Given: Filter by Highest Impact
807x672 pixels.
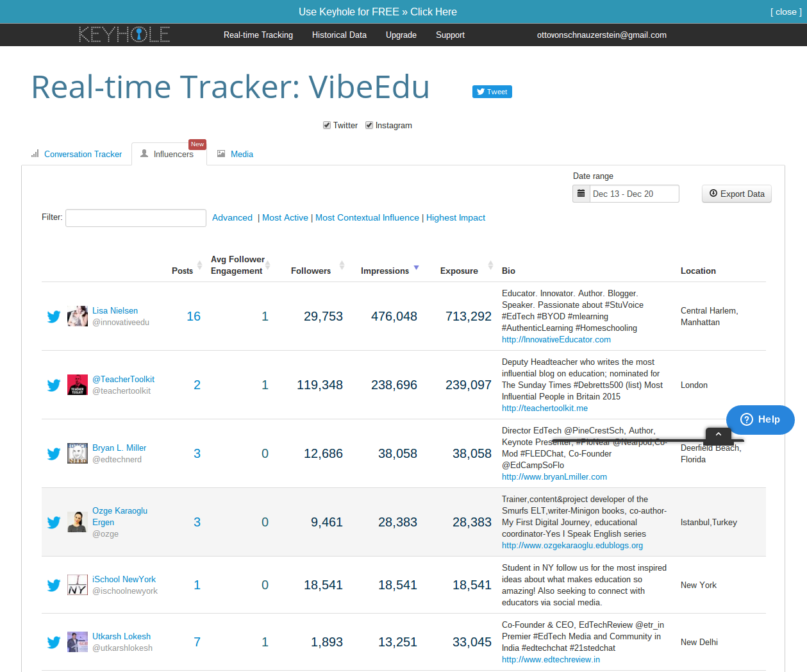Looking at the screenshot, I should 456,218.
